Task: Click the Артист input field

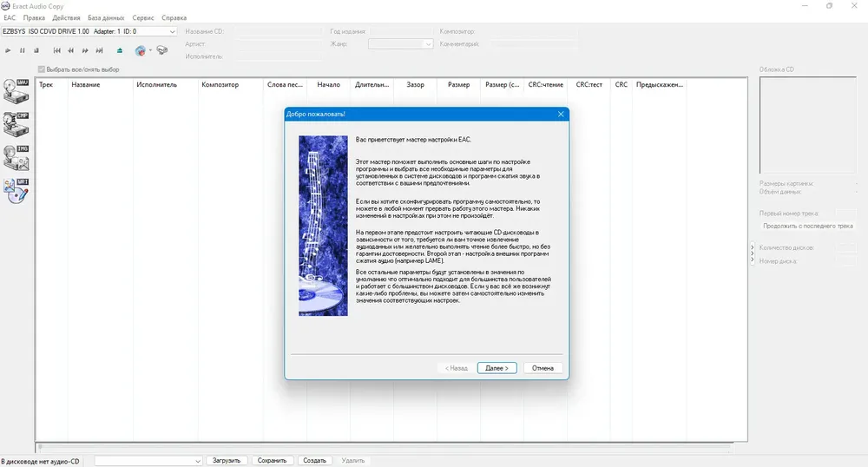Action: (x=279, y=43)
